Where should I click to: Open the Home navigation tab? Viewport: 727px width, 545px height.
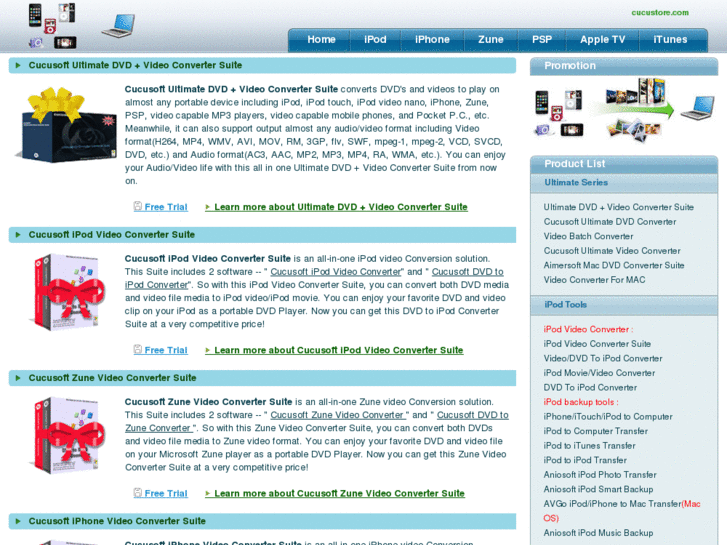point(321,40)
